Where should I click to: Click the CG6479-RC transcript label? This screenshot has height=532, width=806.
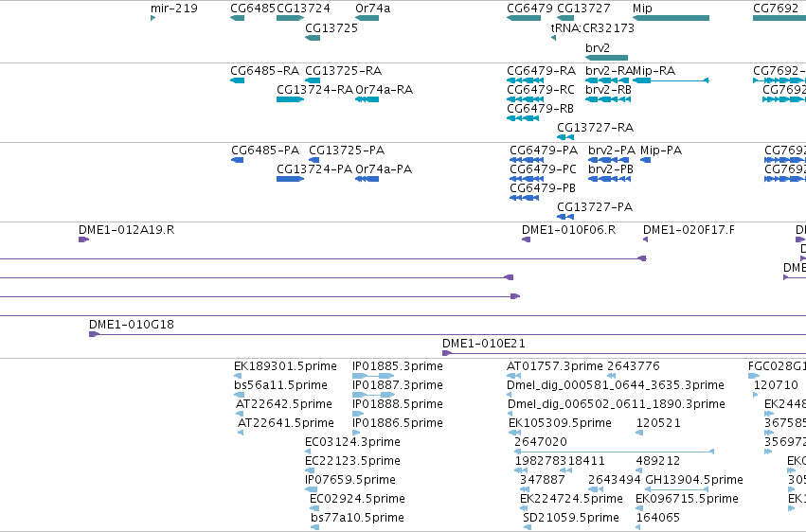point(541,89)
